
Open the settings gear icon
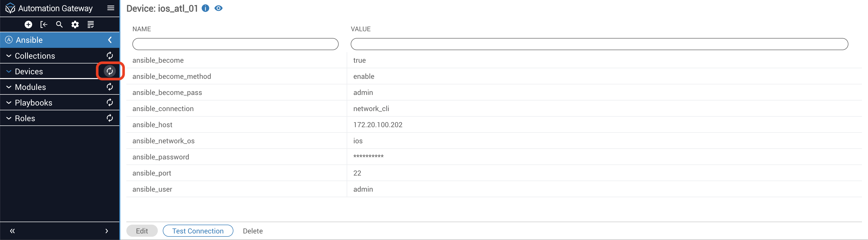tap(75, 24)
